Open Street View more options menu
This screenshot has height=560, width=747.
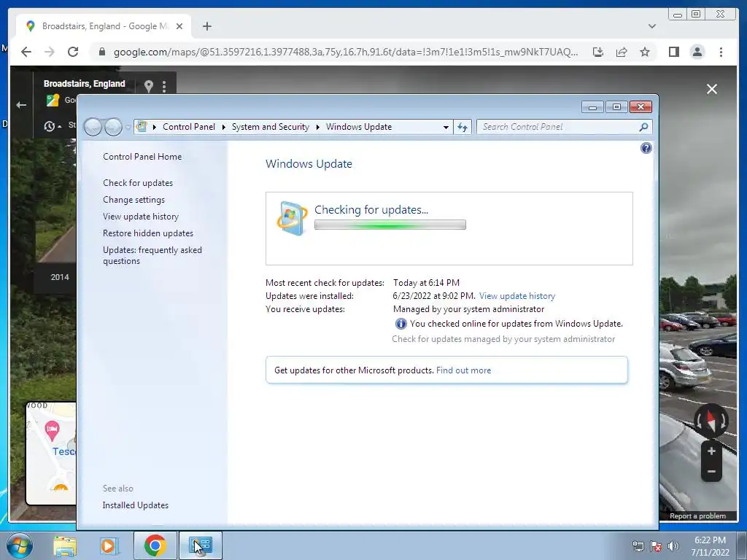click(164, 86)
